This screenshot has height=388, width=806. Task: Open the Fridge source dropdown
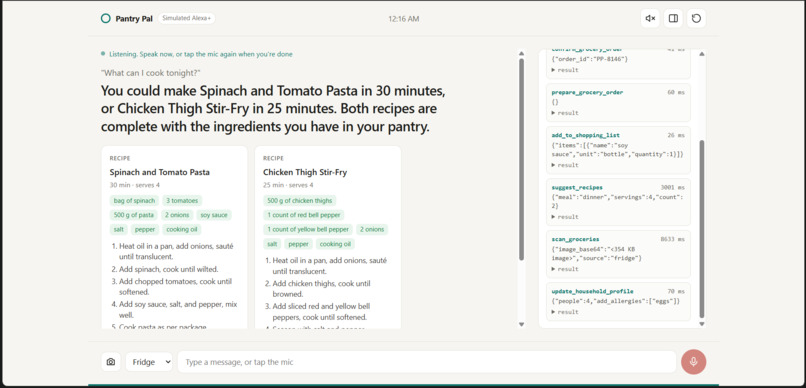pos(149,362)
